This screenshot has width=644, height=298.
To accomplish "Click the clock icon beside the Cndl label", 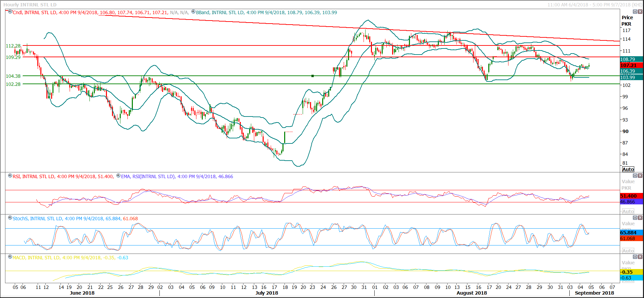I will pyautogui.click(x=10, y=12).
